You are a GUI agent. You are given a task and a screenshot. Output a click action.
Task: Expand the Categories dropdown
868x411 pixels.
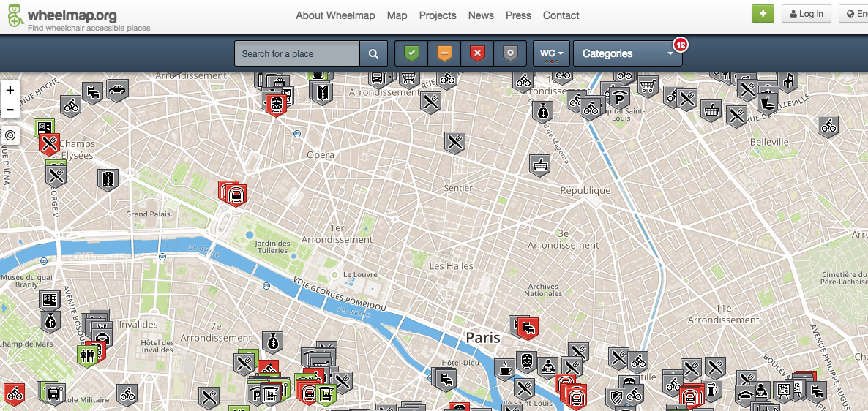(628, 53)
